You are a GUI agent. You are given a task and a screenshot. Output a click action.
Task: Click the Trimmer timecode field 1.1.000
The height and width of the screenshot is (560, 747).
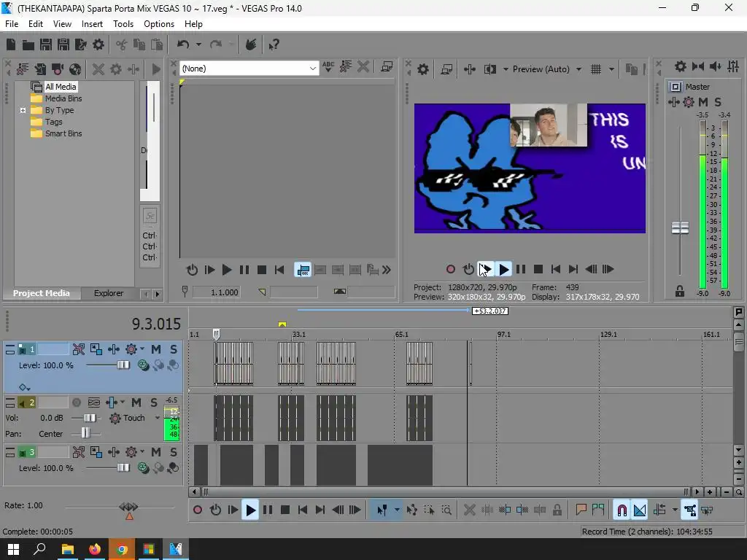click(x=216, y=292)
